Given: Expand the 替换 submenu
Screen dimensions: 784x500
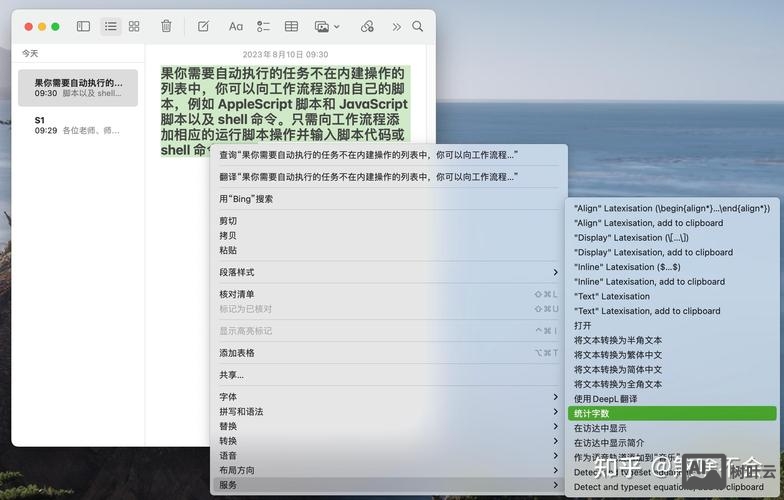Looking at the screenshot, I should click(x=388, y=426).
